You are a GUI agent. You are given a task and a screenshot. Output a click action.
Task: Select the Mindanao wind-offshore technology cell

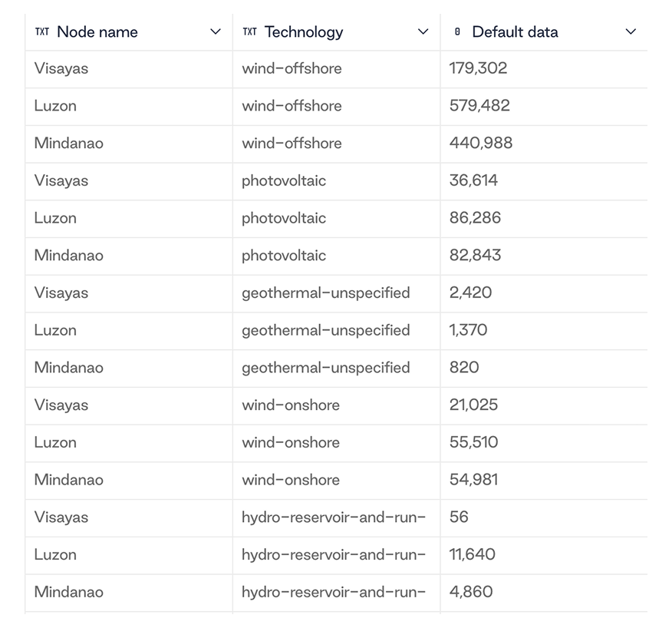(x=337, y=144)
